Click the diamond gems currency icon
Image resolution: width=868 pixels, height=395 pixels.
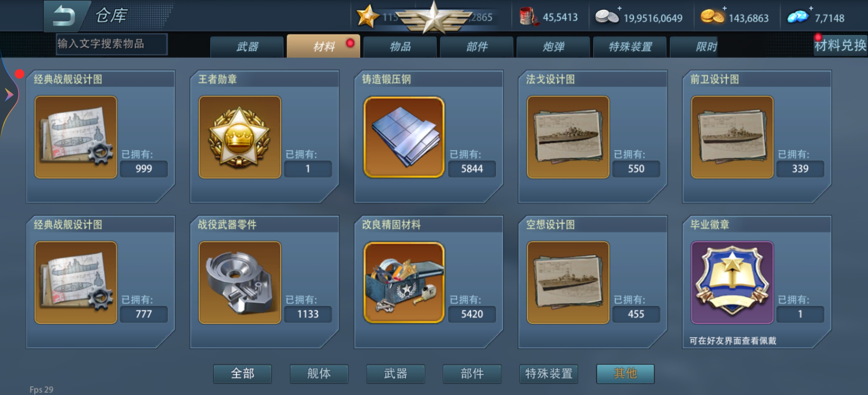point(797,17)
